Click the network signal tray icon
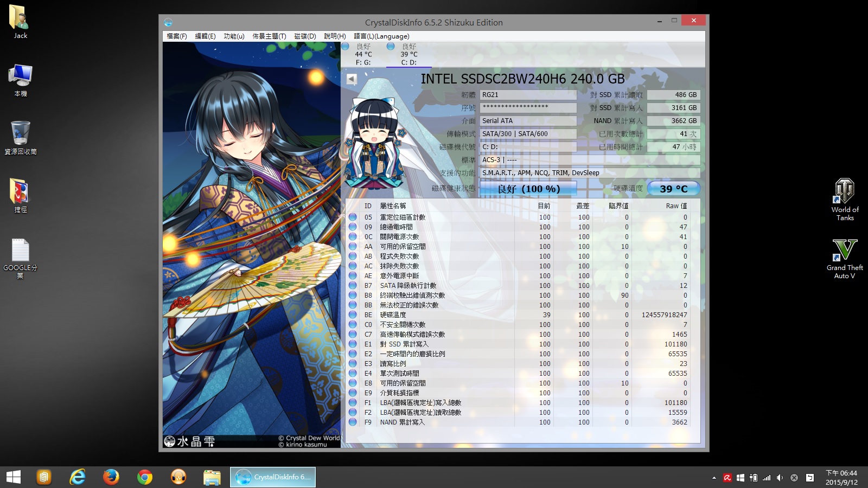The image size is (868, 488). click(x=767, y=478)
